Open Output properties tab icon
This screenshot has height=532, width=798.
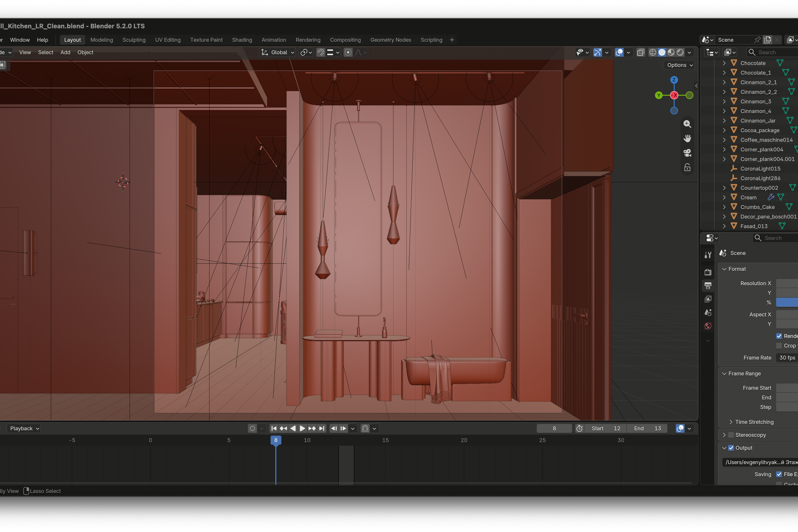coord(708,286)
